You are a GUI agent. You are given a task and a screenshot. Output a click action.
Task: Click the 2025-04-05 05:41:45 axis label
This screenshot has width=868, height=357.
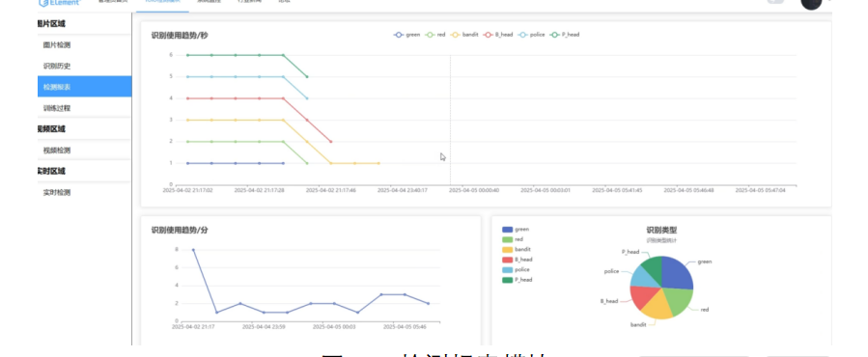click(x=617, y=190)
